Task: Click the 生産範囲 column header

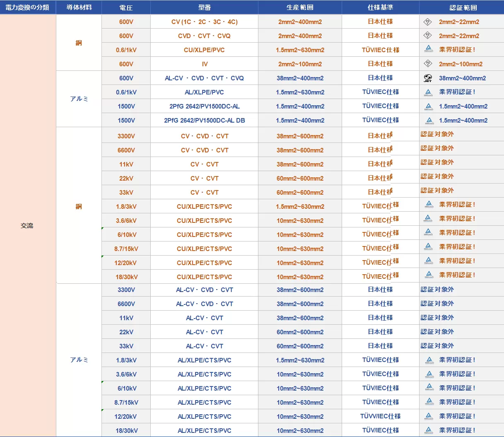Action: [300, 7]
